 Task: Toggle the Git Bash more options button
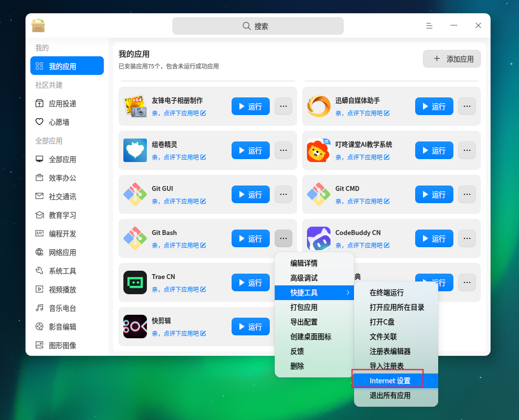(283, 238)
